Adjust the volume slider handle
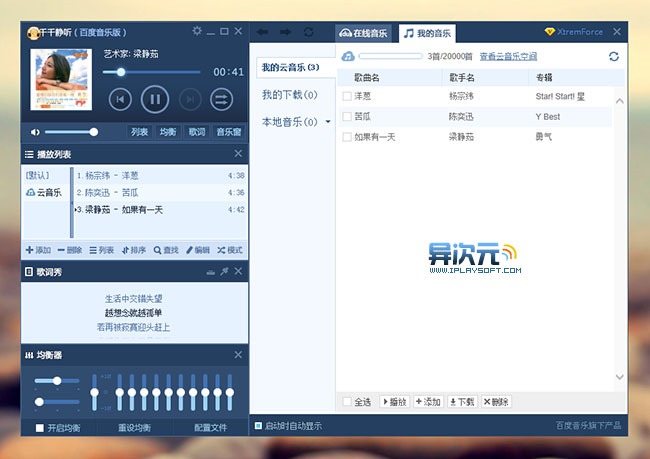Viewport: 650px width, 459px height. (x=94, y=132)
